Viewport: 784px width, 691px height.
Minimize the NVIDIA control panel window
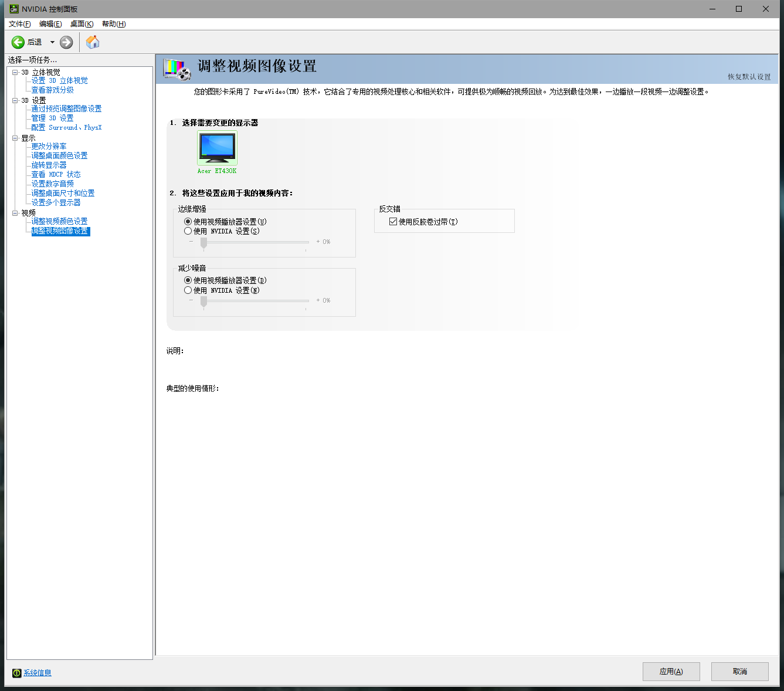pyautogui.click(x=712, y=9)
